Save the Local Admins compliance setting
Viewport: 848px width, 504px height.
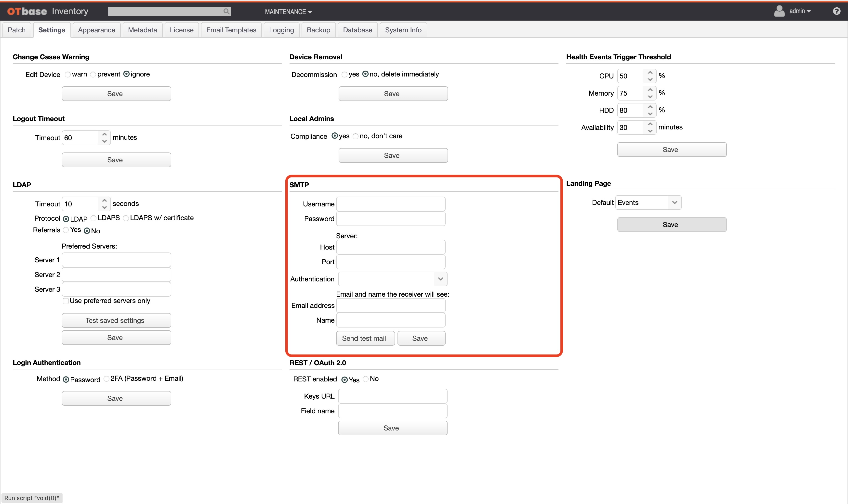point(393,156)
